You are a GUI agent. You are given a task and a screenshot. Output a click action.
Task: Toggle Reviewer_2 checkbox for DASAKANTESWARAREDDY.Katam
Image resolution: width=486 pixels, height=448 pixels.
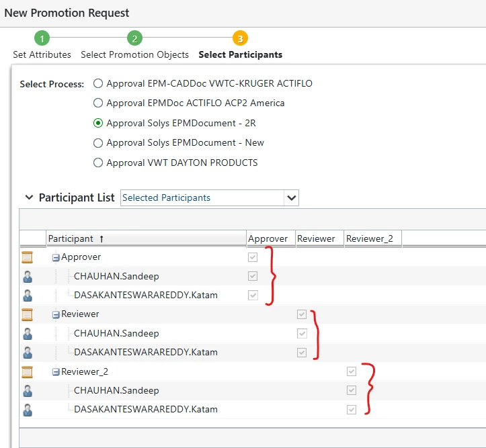pyautogui.click(x=351, y=410)
